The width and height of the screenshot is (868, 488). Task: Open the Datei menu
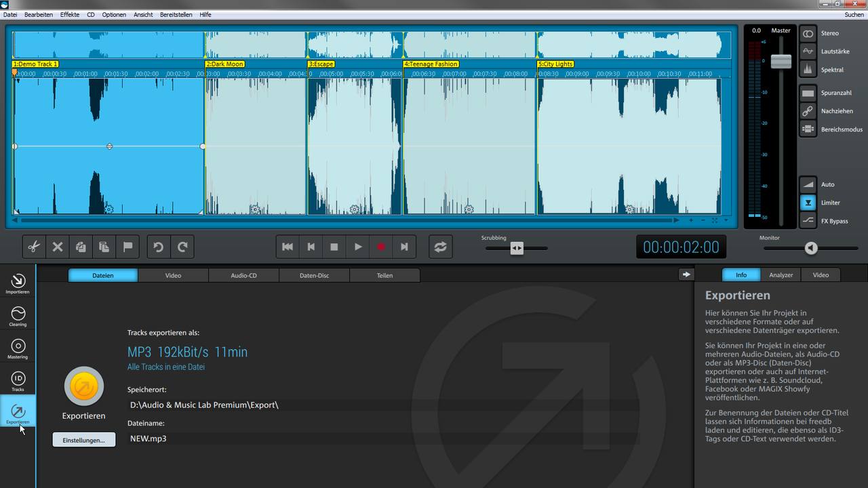click(x=10, y=14)
